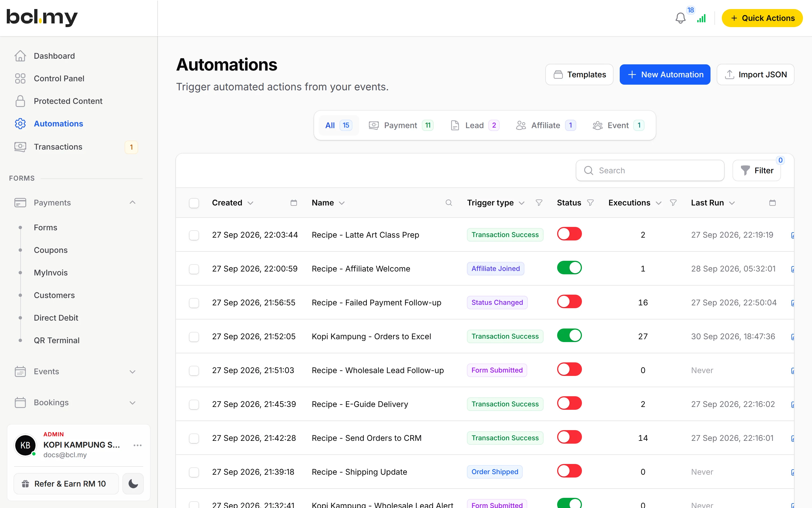This screenshot has height=508, width=812.
Task: Enable Recipe - Failed Payment Follow-up
Action: click(x=569, y=302)
